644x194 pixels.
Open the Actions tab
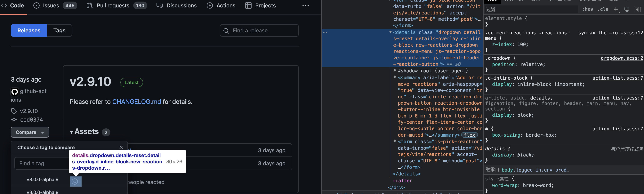[221, 5]
